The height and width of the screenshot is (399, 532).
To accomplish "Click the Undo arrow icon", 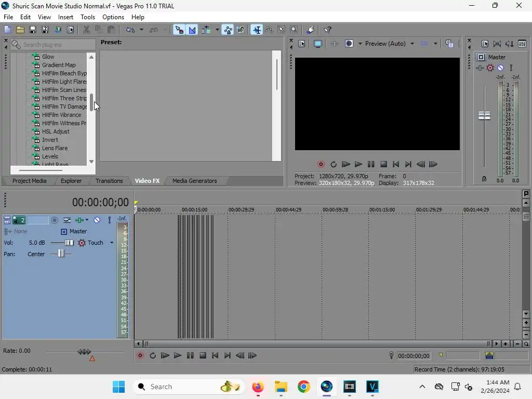I will point(130,30).
